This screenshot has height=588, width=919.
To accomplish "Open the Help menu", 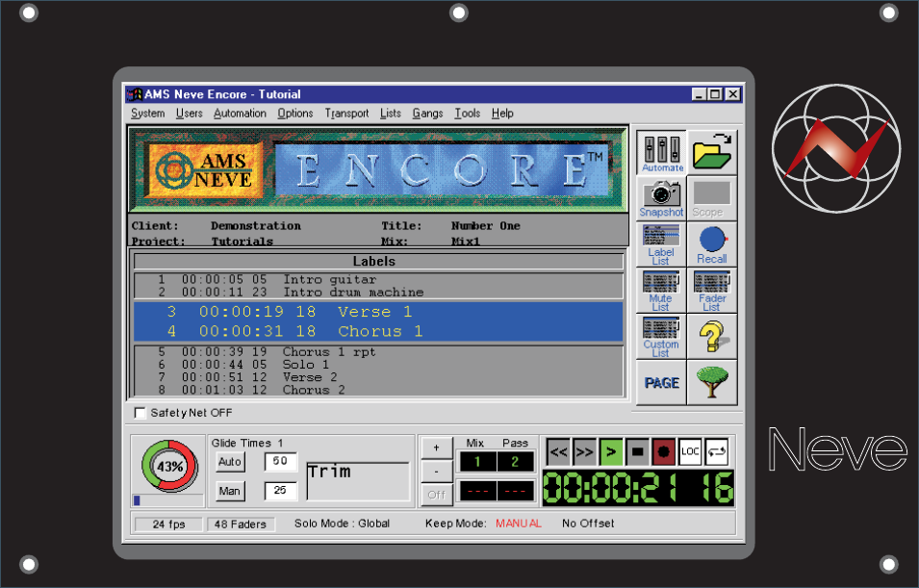I will (x=502, y=114).
